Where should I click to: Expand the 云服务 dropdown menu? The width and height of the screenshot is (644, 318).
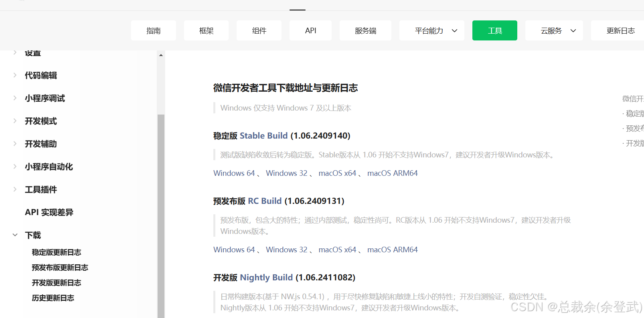coord(554,30)
